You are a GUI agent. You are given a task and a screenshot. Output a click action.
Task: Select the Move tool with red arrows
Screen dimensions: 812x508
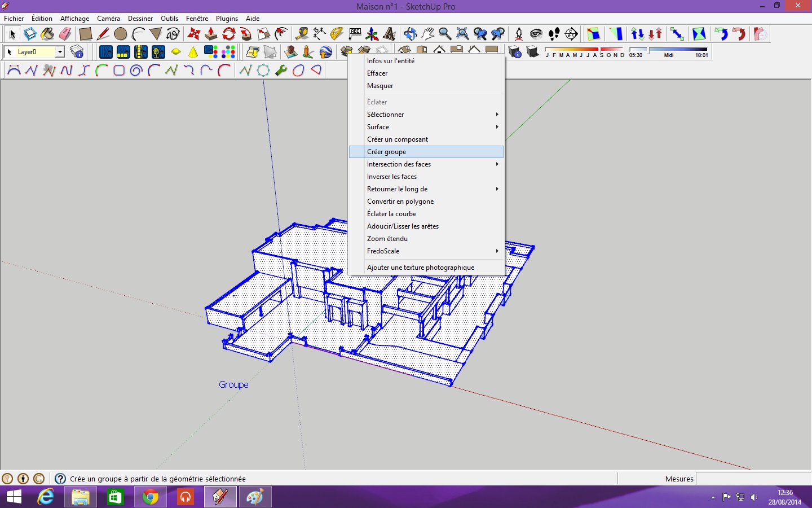[x=194, y=34]
